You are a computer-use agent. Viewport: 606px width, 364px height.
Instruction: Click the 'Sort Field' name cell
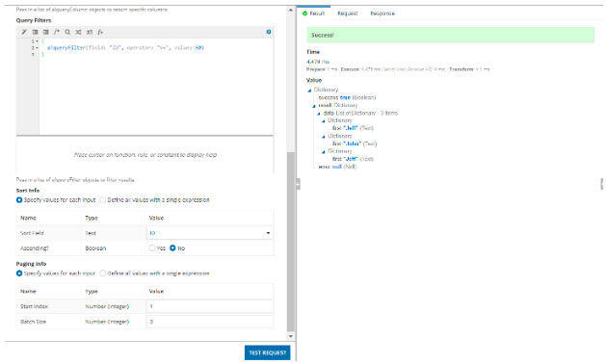pyautogui.click(x=32, y=233)
